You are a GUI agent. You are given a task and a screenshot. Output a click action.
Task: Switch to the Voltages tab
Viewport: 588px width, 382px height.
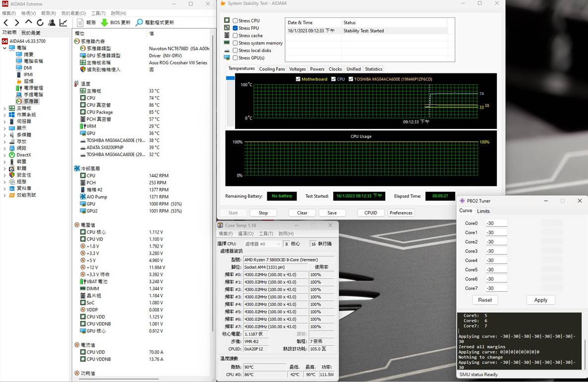(297, 69)
